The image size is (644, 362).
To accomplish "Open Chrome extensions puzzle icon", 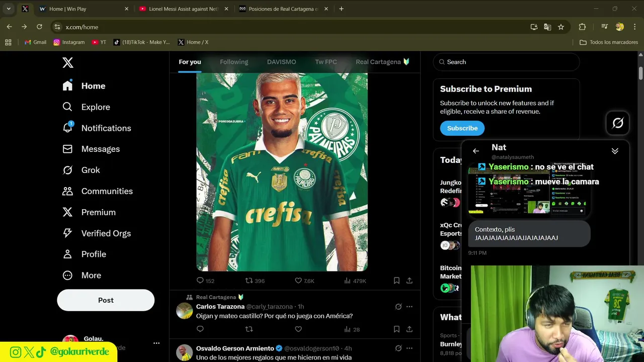I will pyautogui.click(x=583, y=27).
